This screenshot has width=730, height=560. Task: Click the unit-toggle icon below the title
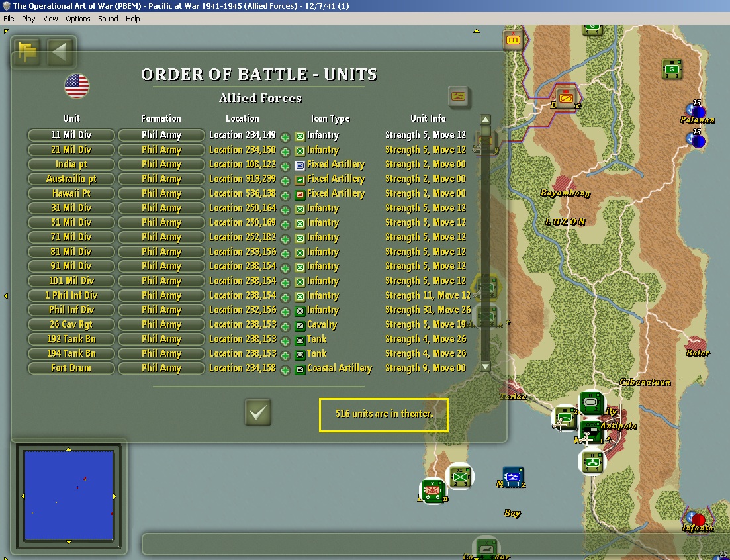tap(459, 97)
